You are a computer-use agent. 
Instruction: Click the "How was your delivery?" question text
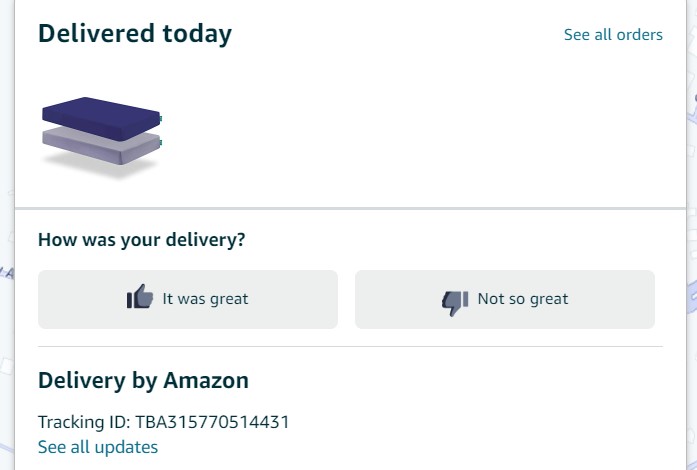[141, 240]
